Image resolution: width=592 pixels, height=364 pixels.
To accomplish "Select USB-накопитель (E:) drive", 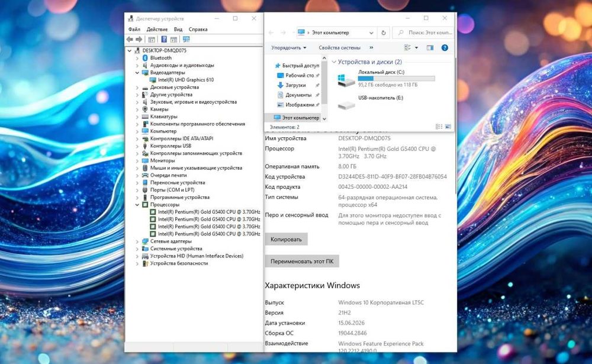I will tap(381, 98).
